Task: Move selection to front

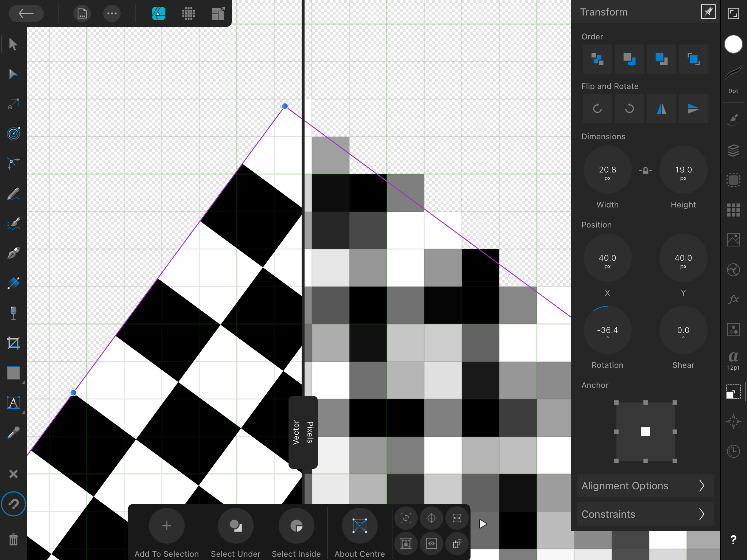Action: pyautogui.click(x=693, y=59)
